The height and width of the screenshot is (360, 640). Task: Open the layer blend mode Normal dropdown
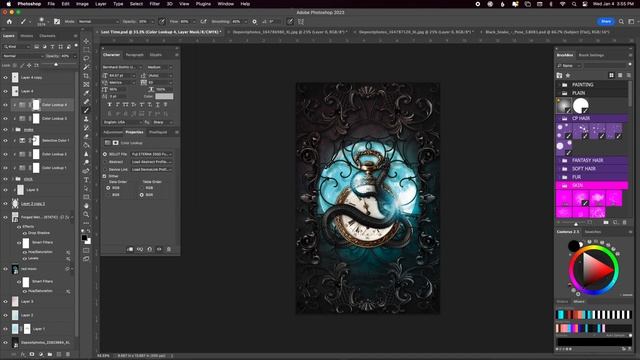22,56
